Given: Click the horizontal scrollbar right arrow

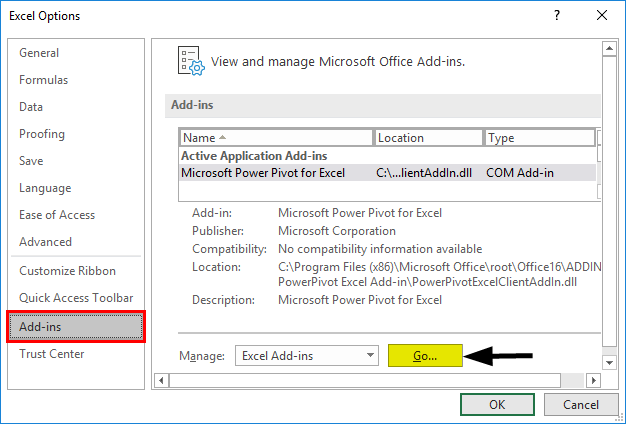Looking at the screenshot, I should 594,380.
